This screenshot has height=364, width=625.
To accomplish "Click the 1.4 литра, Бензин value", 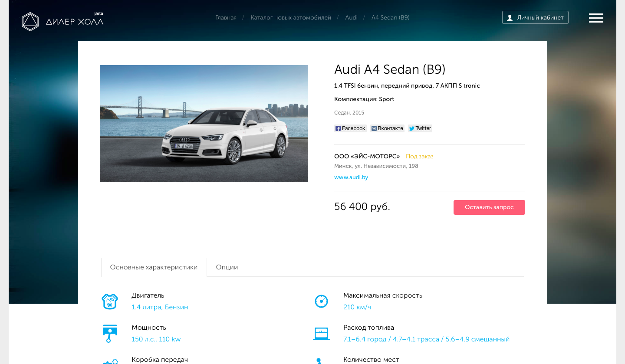I will [160, 307].
